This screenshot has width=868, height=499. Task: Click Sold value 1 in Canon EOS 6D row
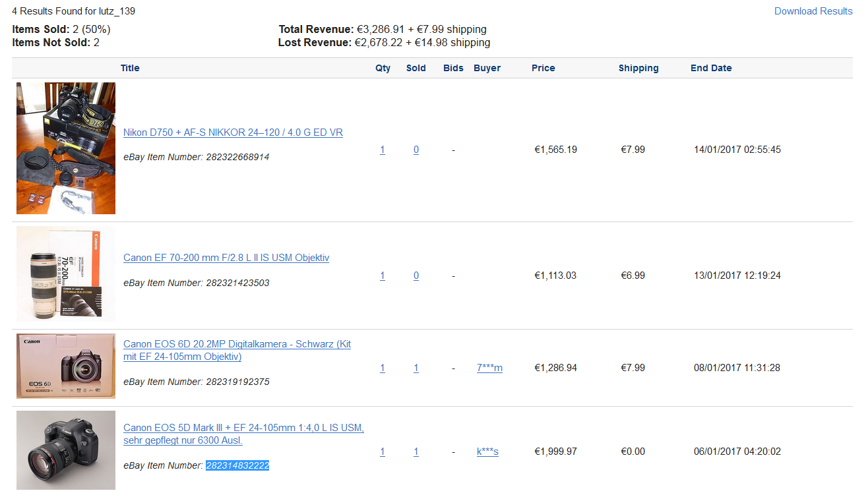[416, 368]
